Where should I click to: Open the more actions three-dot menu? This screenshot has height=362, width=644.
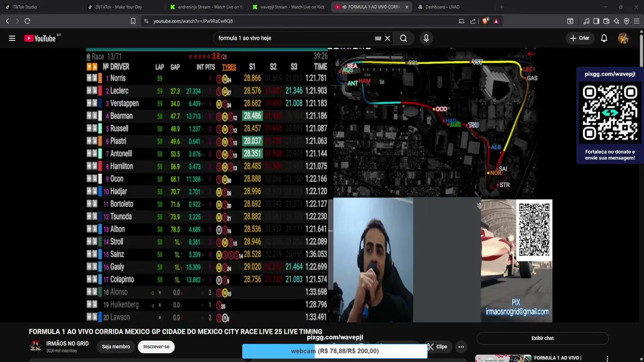click(461, 346)
